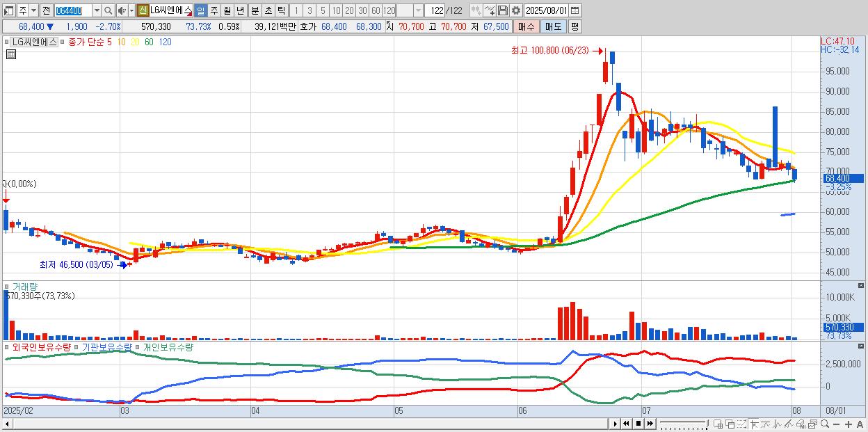
Task: Click the green 60 moving average legend
Action: click(x=150, y=42)
